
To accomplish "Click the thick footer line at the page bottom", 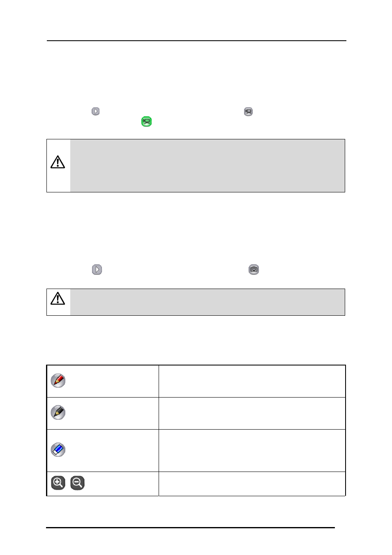I will pos(190,527).
